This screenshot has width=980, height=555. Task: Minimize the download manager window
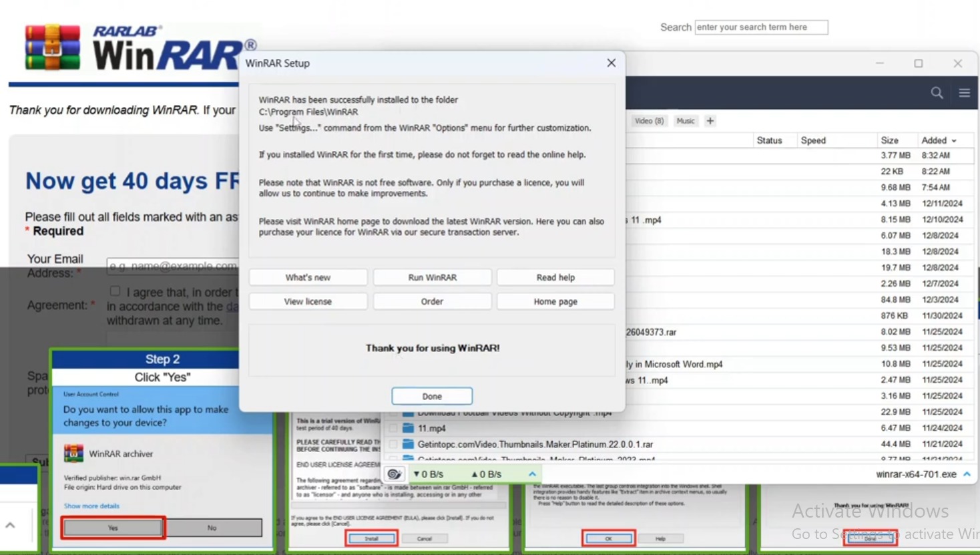tap(880, 63)
